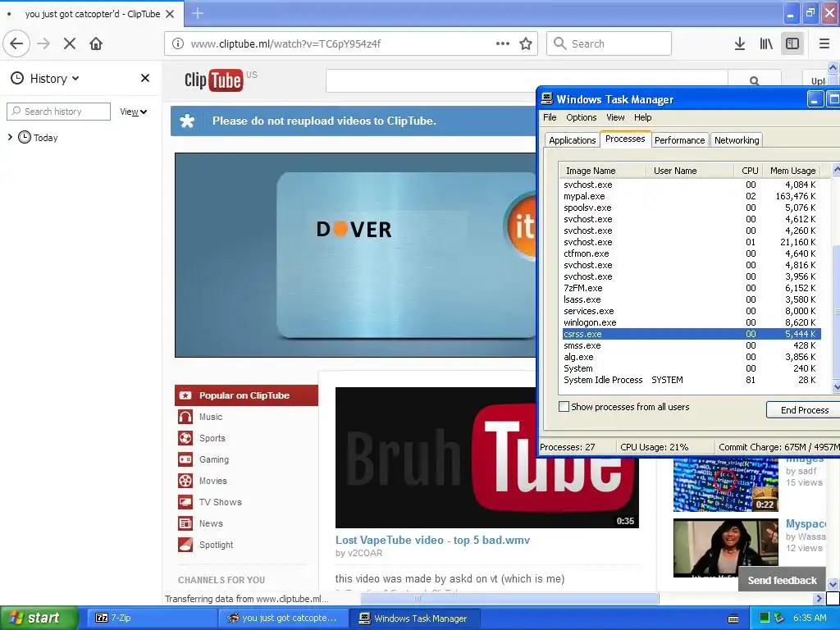Screen dimensions: 840x630
Task: Expand the Today history entry
Action: click(x=10, y=137)
